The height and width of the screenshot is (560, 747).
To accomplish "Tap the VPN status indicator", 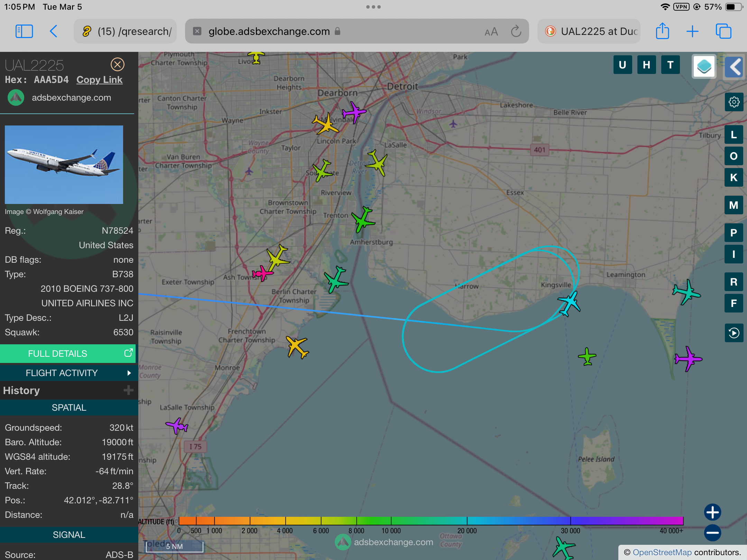I will click(x=681, y=7).
